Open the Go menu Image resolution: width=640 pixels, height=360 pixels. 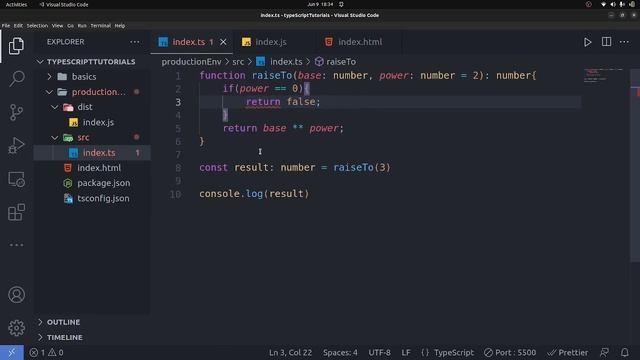click(70, 25)
